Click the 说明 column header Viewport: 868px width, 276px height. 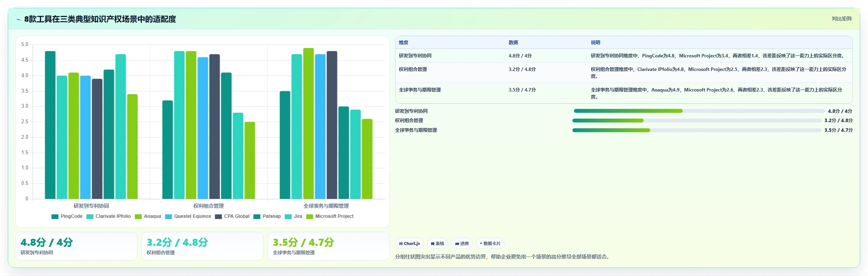596,43
